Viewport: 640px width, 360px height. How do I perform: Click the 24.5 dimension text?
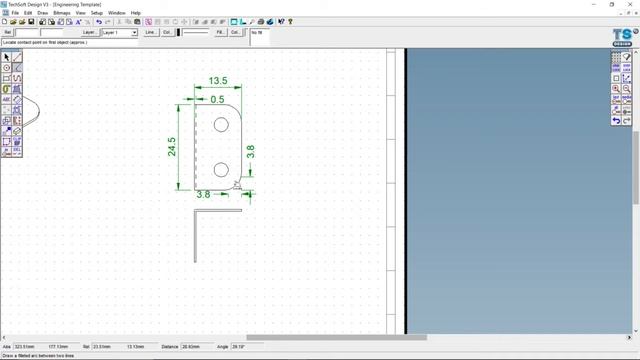[x=172, y=147]
